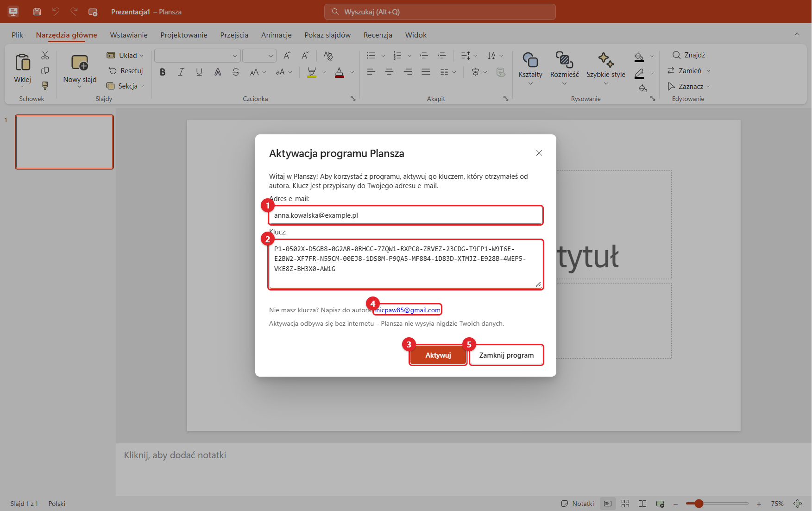812x511 pixels.
Task: Open the font size combo box
Action: coord(259,56)
